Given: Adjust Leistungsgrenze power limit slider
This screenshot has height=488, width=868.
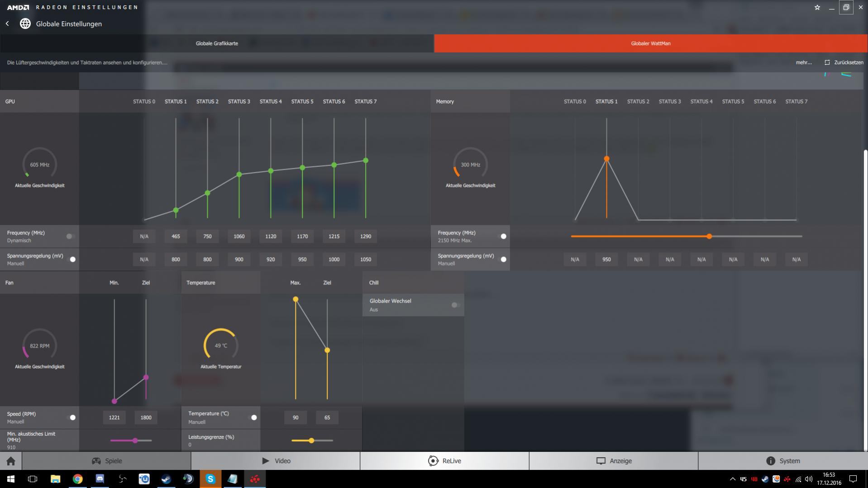Looking at the screenshot, I should (x=311, y=440).
